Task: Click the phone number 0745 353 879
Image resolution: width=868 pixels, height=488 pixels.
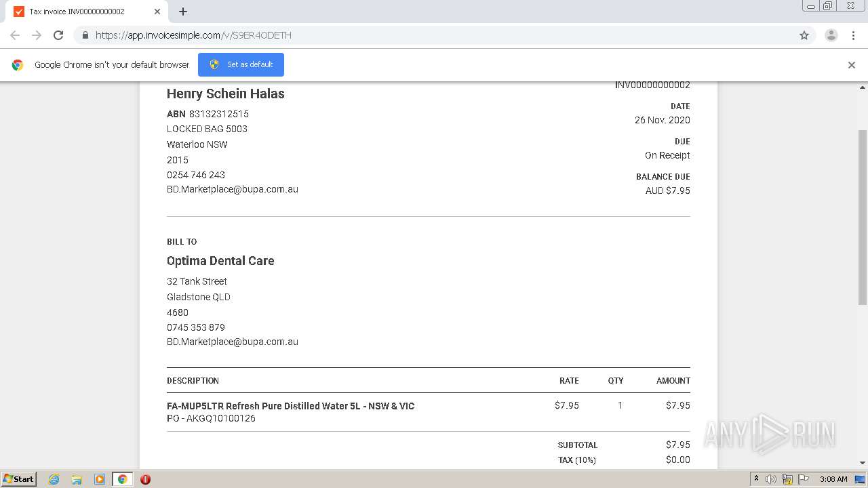Action: pyautogui.click(x=196, y=327)
